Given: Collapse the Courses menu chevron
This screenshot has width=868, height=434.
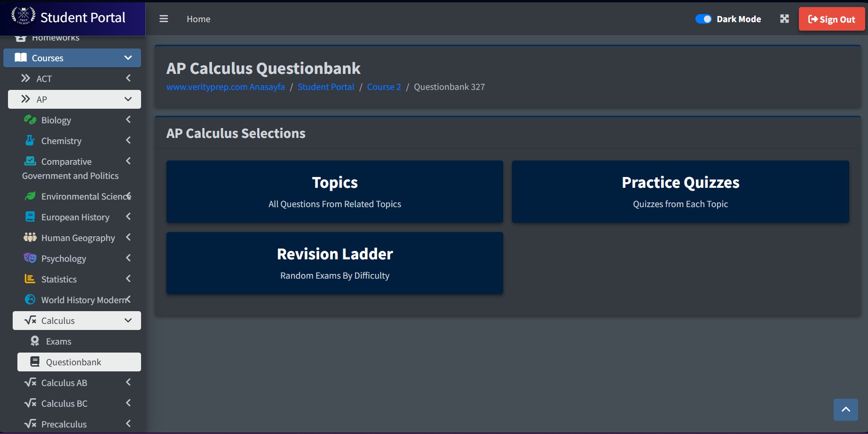Looking at the screenshot, I should (x=128, y=58).
